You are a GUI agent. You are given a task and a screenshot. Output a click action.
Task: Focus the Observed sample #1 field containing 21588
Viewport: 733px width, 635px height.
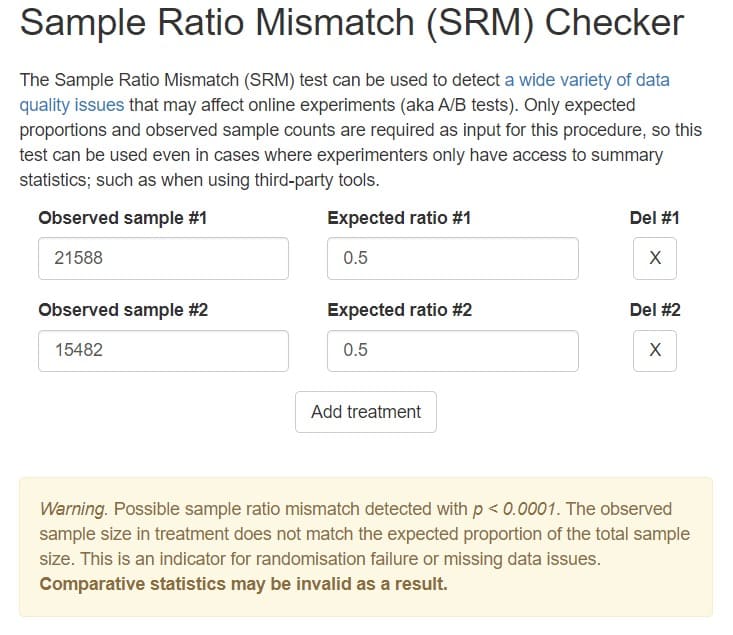coord(163,258)
